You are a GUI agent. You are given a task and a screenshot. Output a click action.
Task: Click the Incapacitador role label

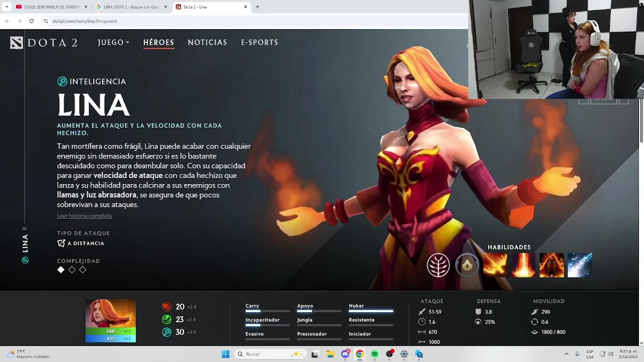coord(263,320)
